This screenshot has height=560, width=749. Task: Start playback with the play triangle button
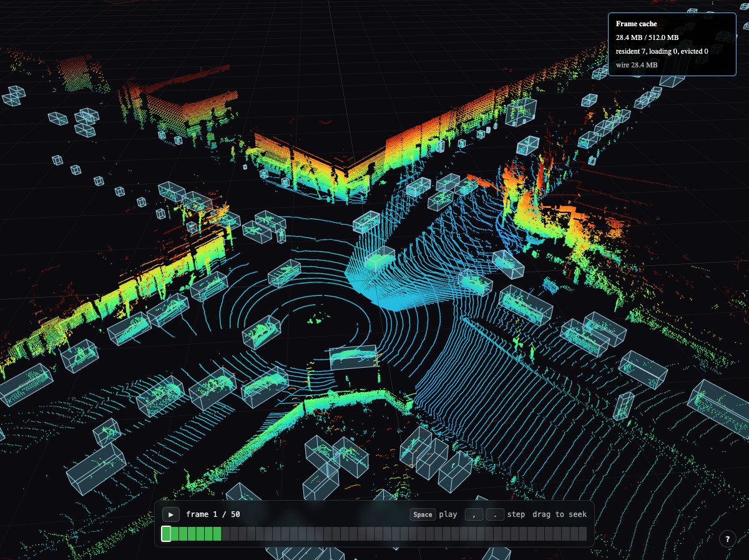[x=171, y=514]
